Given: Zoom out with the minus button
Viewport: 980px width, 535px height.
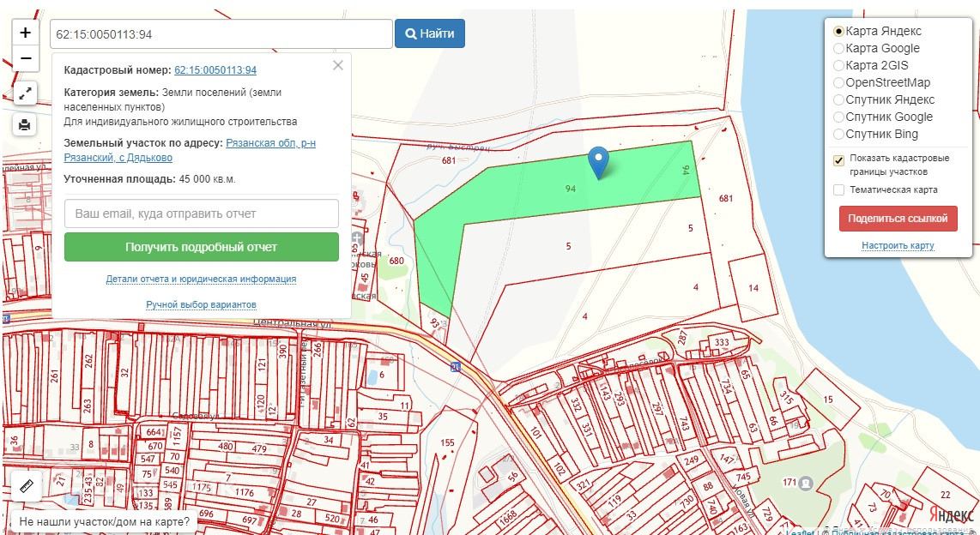Looking at the screenshot, I should (x=26, y=58).
